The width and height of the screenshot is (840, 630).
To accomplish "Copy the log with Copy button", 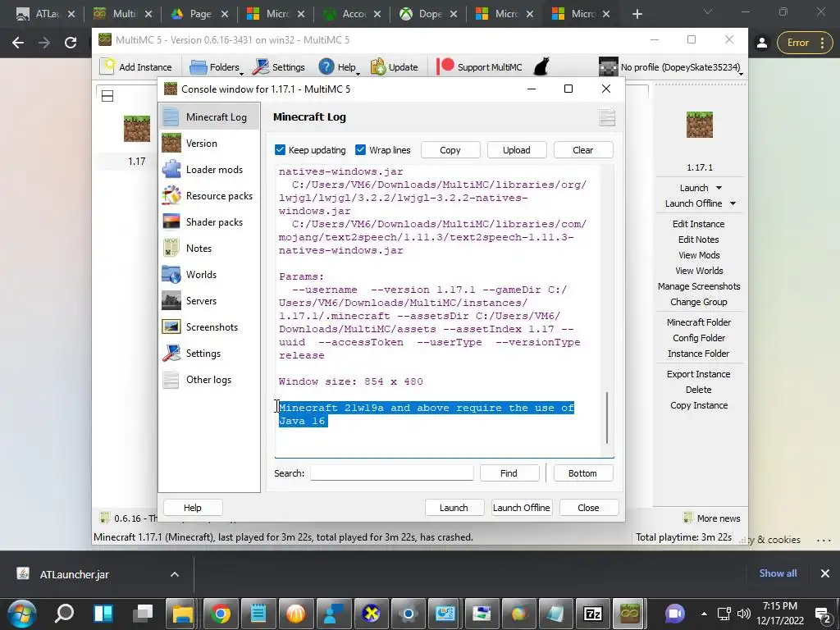I will coord(450,150).
